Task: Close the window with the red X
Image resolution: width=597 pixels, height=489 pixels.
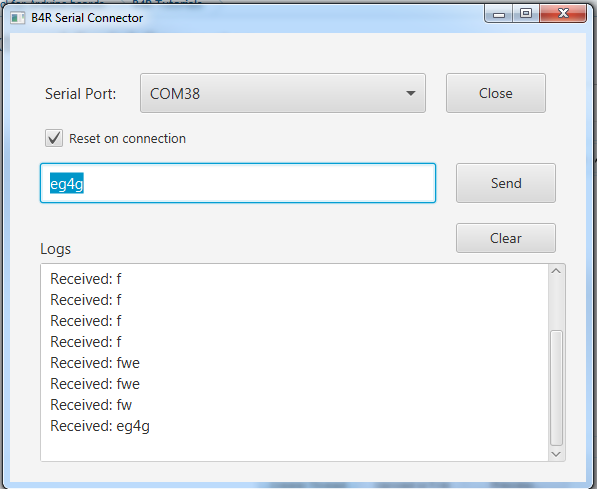Action: point(563,14)
